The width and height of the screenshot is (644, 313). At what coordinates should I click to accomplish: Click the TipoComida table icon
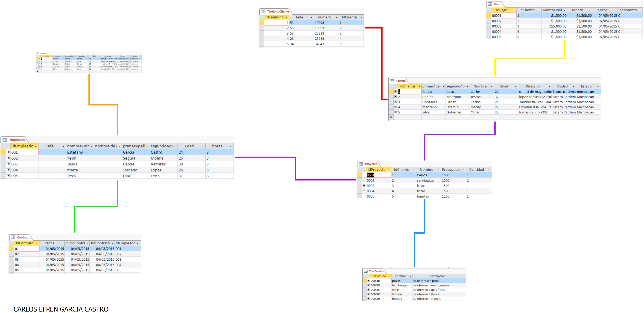366,271
